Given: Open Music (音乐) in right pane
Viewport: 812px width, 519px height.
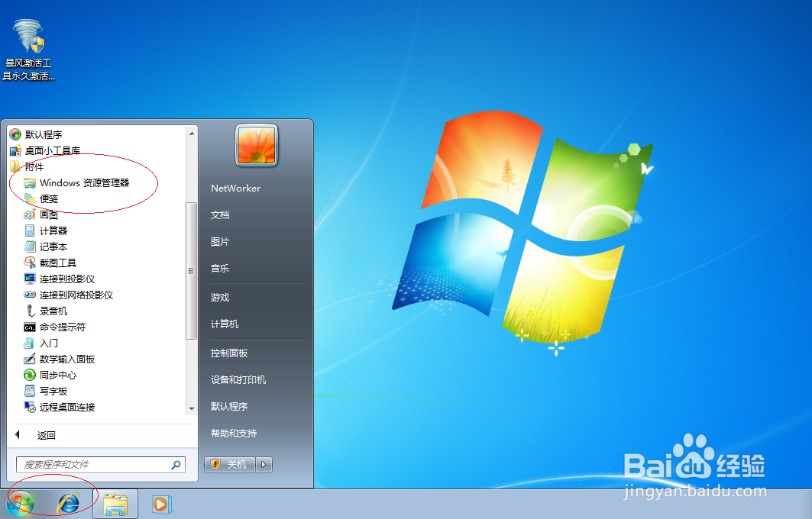Looking at the screenshot, I should 220,269.
